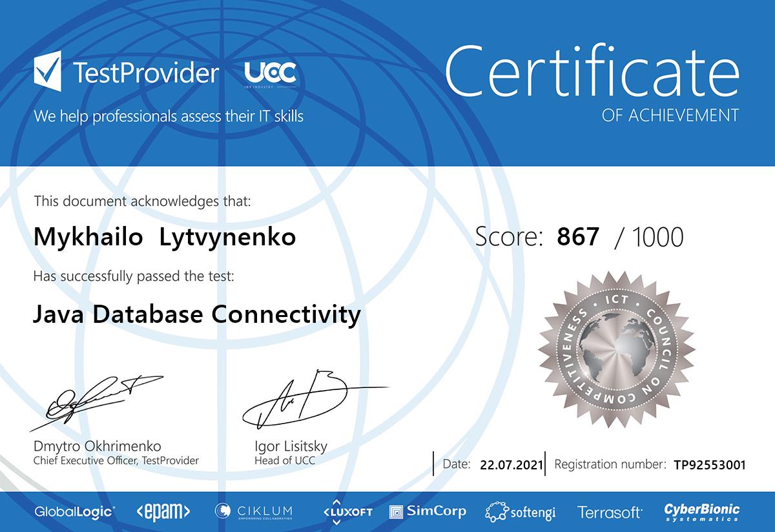Select the Java Database Connectivity test title
775x532 pixels.
[x=196, y=314]
